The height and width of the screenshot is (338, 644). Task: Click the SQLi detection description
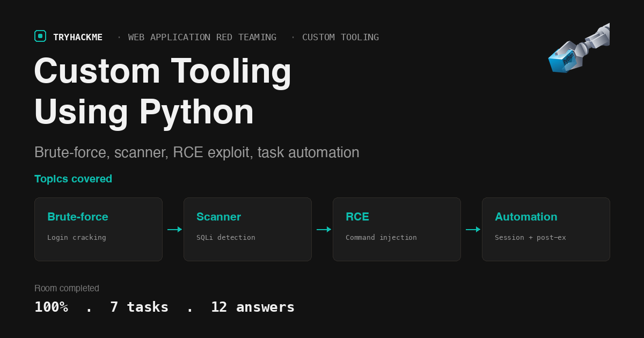[226, 237]
